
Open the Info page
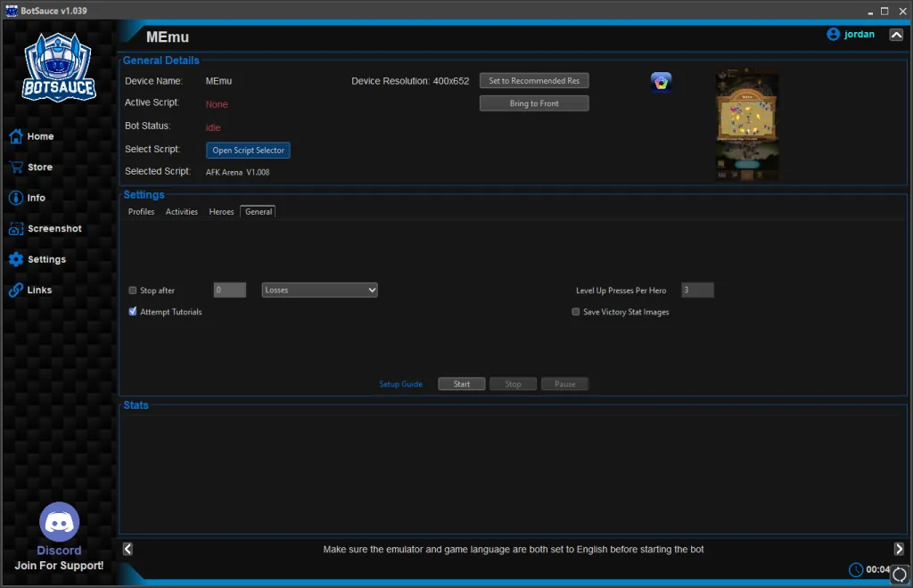[x=27, y=198]
